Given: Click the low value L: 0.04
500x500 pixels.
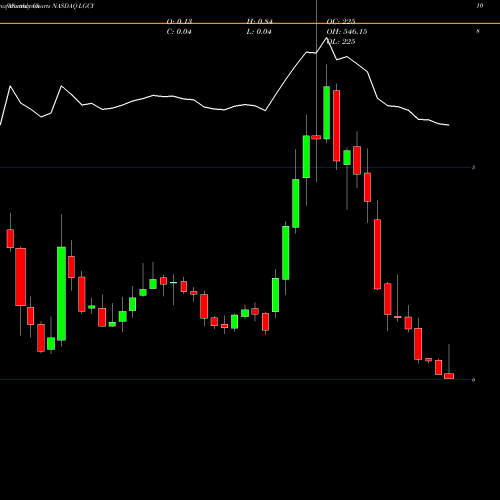Looking at the screenshot, I should tap(259, 32).
